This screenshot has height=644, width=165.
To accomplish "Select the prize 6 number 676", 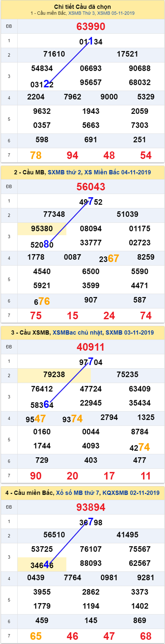I will tap(42, 301).
